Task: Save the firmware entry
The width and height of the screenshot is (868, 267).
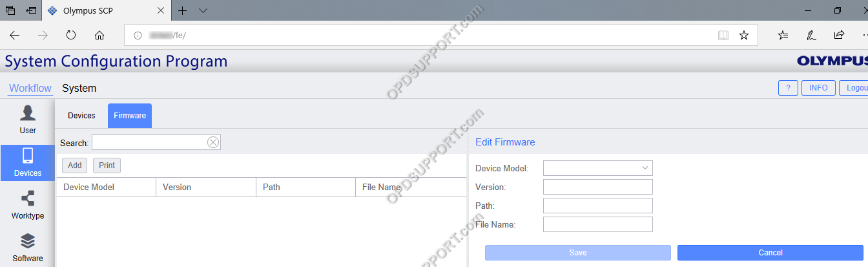Action: (x=578, y=253)
